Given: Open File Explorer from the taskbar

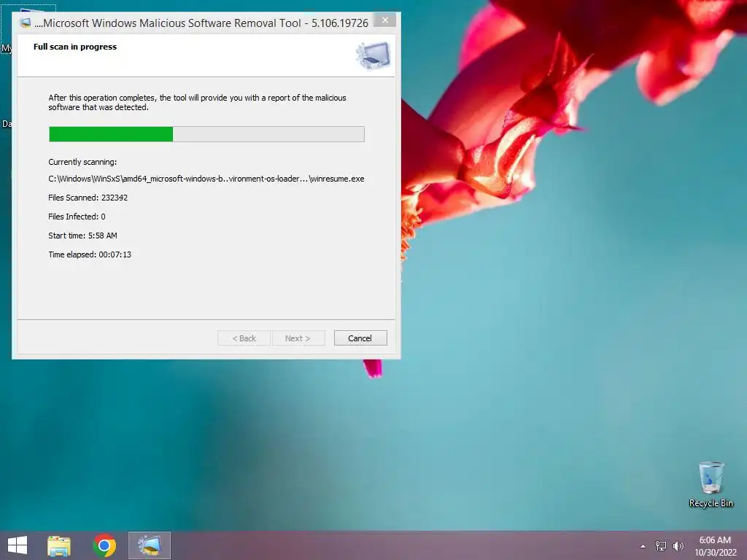Looking at the screenshot, I should click(59, 545).
